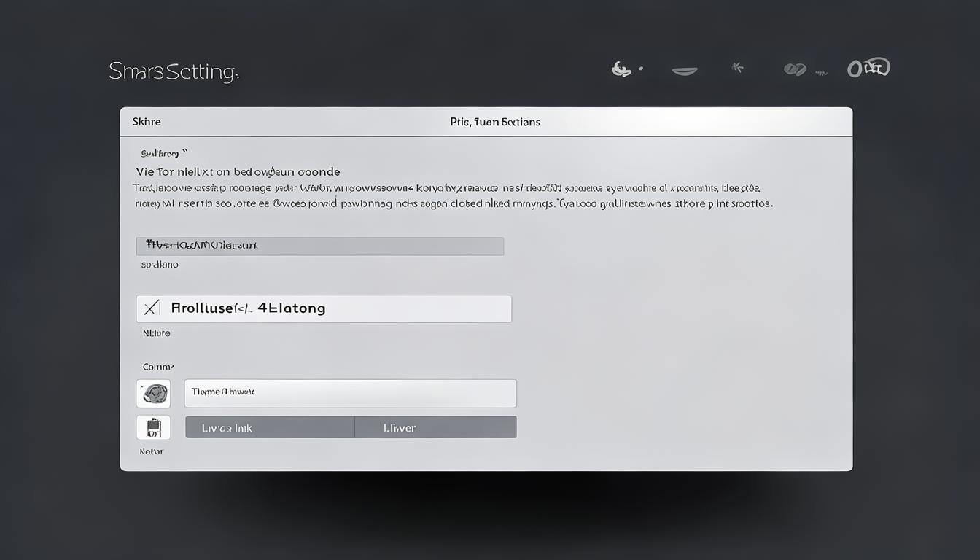Click the X icon in the Arolliuse field
This screenshot has height=560, width=980.
151,308
